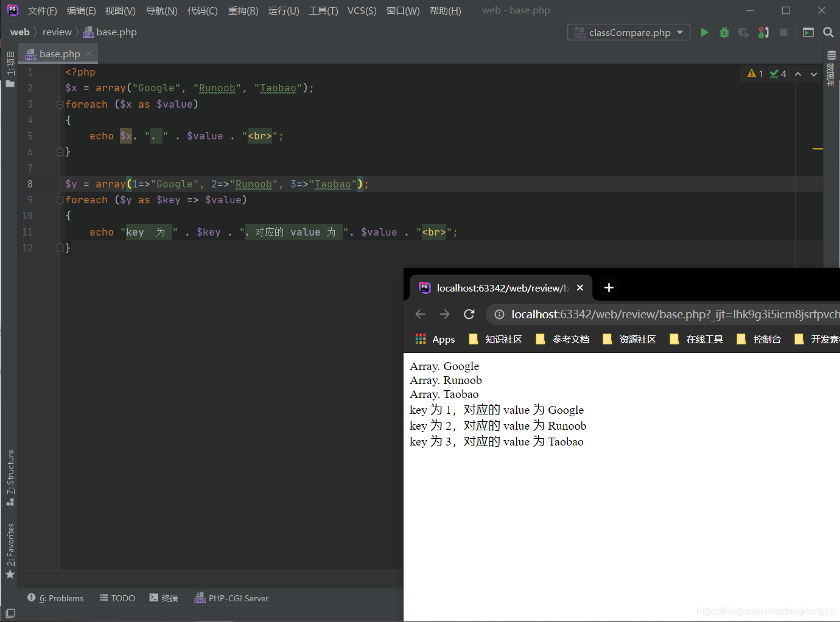The width and height of the screenshot is (840, 622).
Task: Open the run configuration dropdown classCompare.php
Action: pyautogui.click(x=629, y=32)
